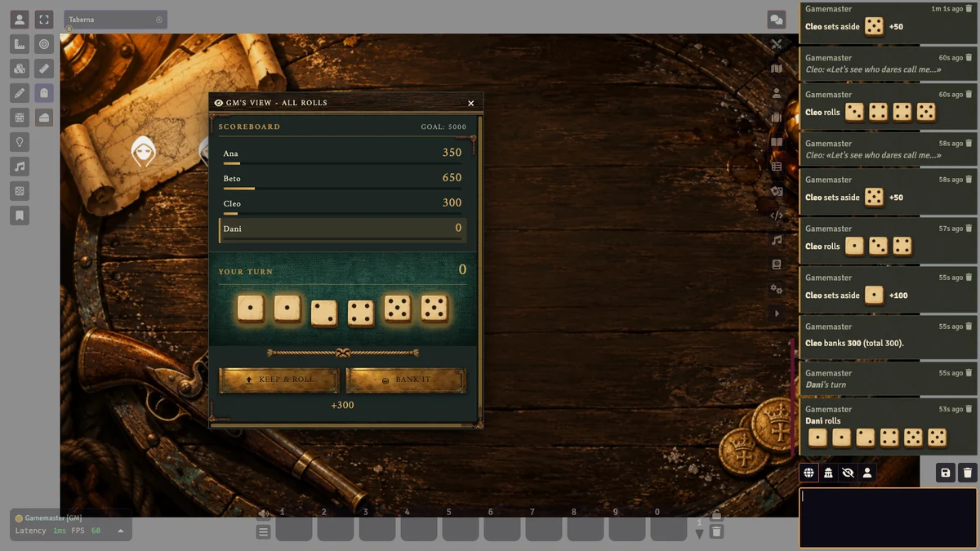Image resolution: width=980 pixels, height=551 pixels.
Task: Open the Journal Notes bookmark tool
Action: pyautogui.click(x=20, y=216)
